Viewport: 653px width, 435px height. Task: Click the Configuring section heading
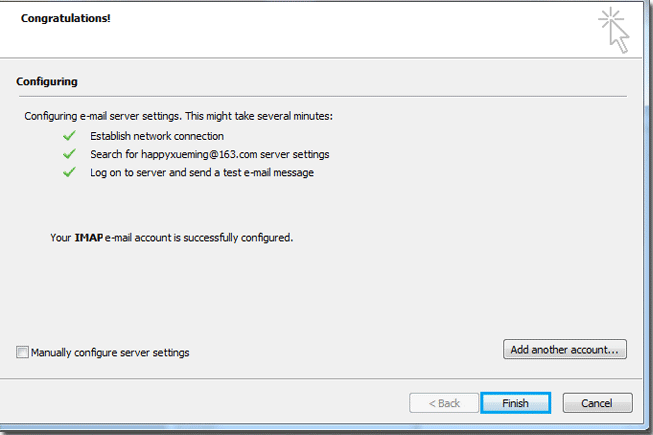47,82
